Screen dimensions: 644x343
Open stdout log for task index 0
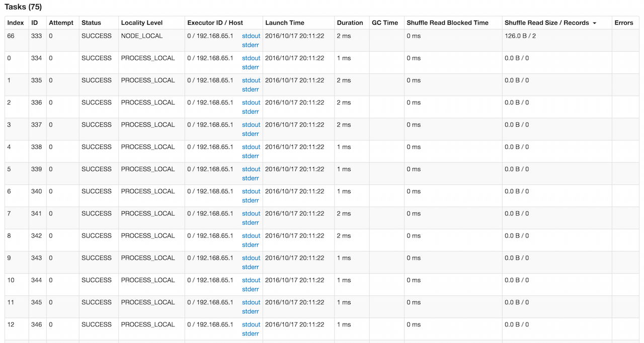tap(251, 58)
